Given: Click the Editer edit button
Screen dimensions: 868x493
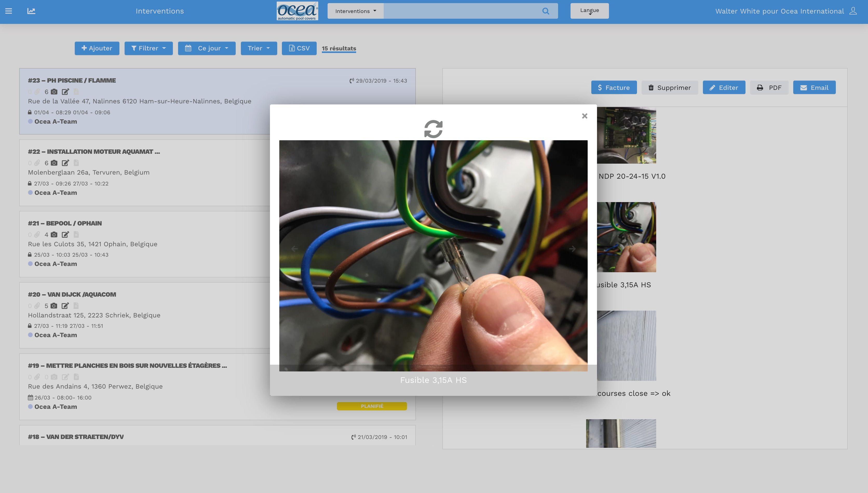Looking at the screenshot, I should point(724,87).
